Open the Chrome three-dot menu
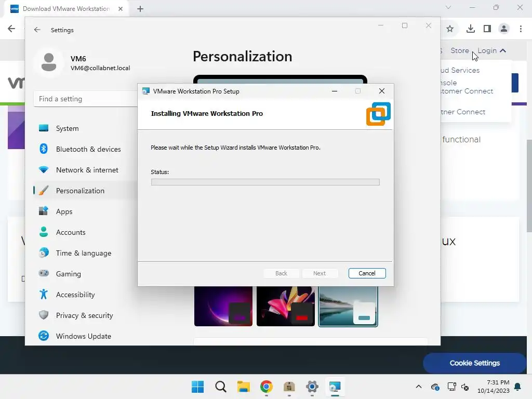This screenshot has height=399, width=532. coord(521,29)
